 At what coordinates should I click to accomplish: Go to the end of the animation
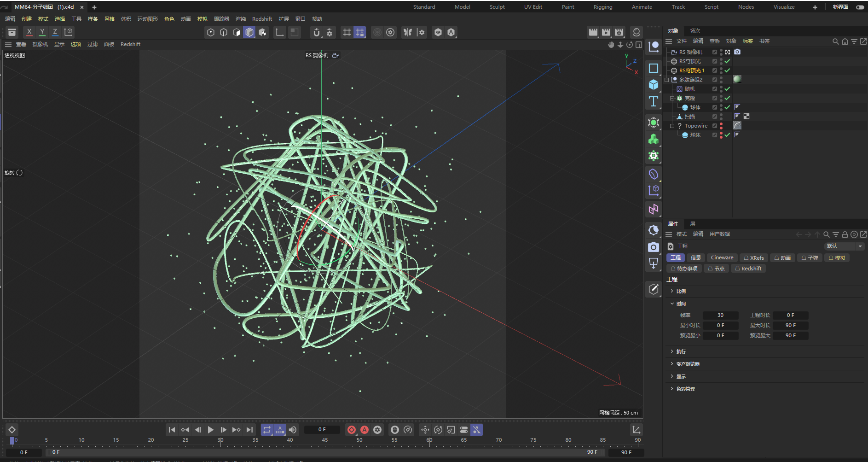(x=249, y=430)
